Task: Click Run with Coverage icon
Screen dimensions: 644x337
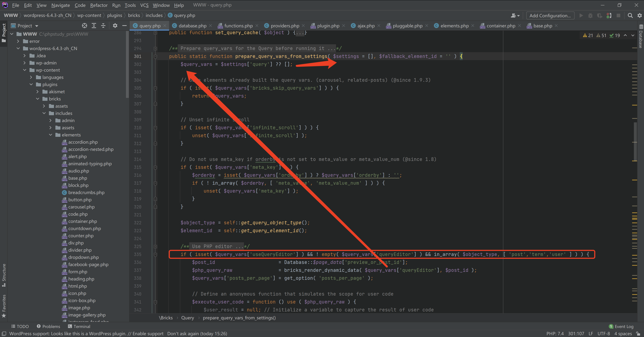Action: (x=600, y=15)
